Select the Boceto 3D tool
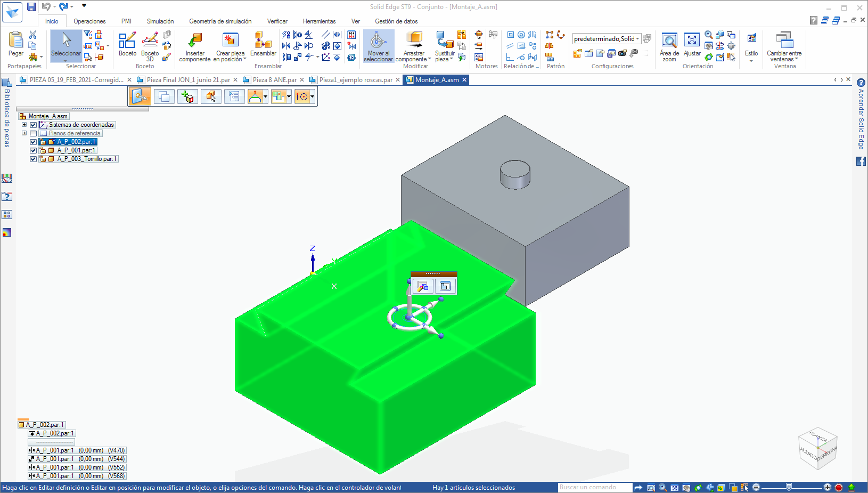Screen dimensions: 868x493 (150, 41)
